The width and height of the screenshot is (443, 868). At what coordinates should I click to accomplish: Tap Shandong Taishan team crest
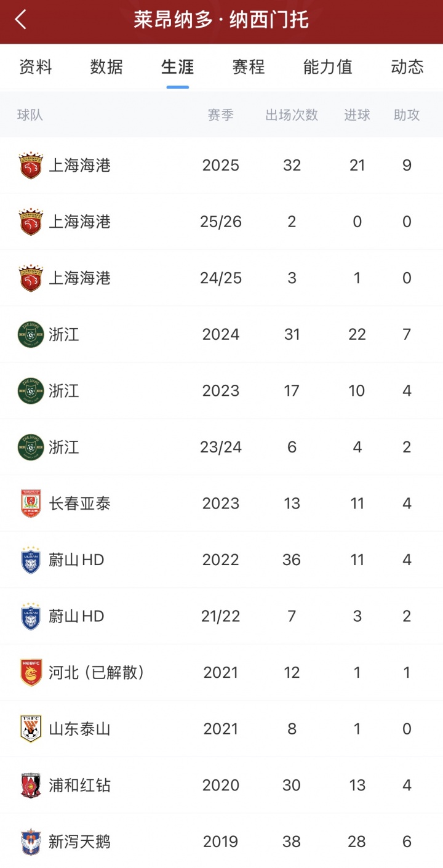coord(31,729)
